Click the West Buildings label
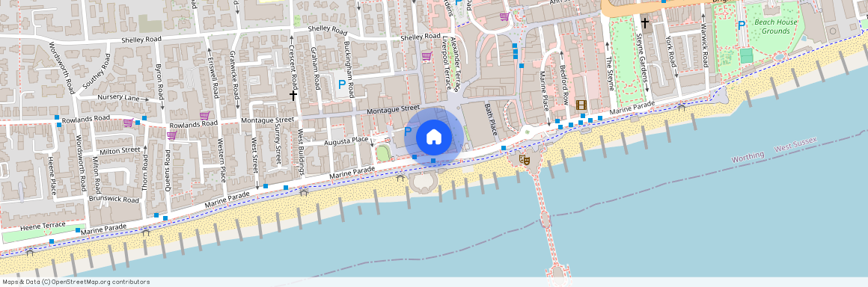 pyautogui.click(x=302, y=152)
